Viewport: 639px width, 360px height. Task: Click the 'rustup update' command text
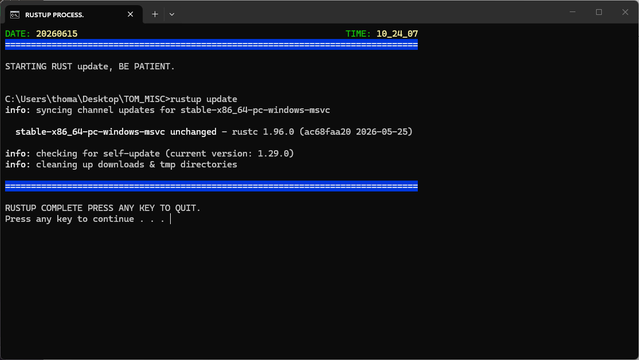coord(204,99)
